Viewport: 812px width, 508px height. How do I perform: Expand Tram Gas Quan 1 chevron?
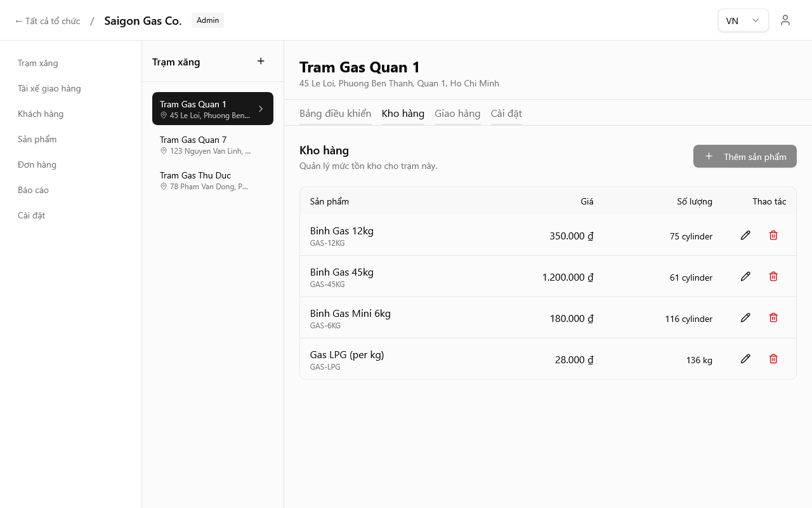point(261,109)
